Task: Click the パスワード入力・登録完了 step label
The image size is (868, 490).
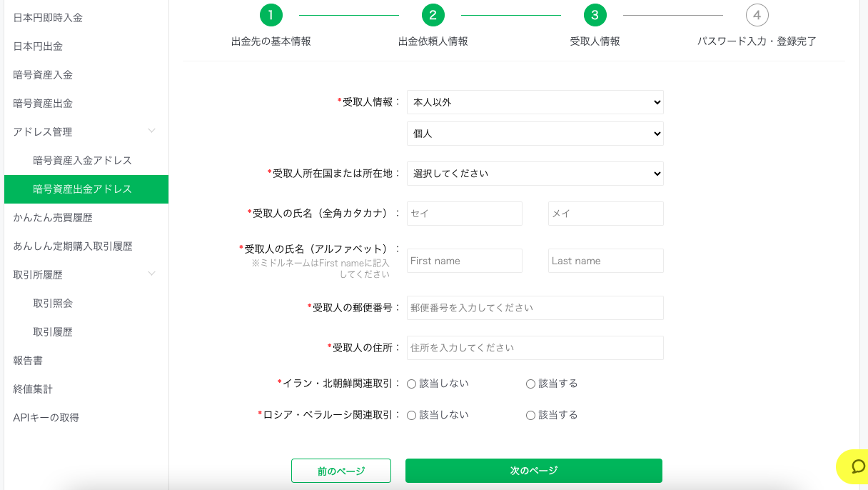Action: click(757, 41)
